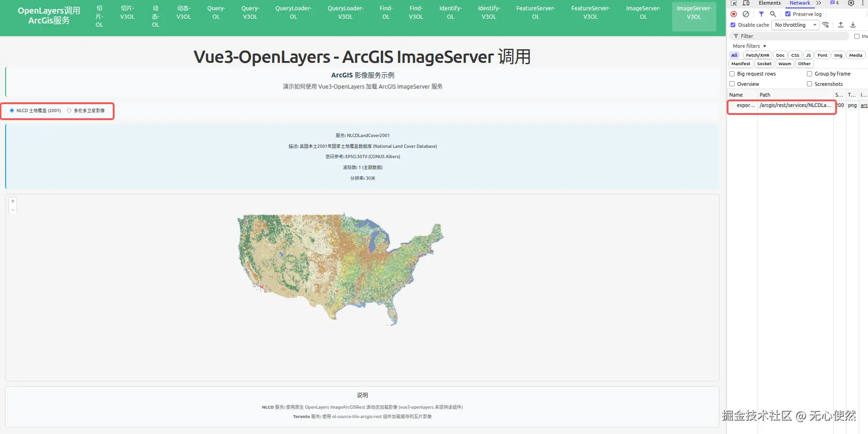Go to QueryLoader-OL page
The width and height of the screenshot is (868, 434).
click(x=293, y=13)
